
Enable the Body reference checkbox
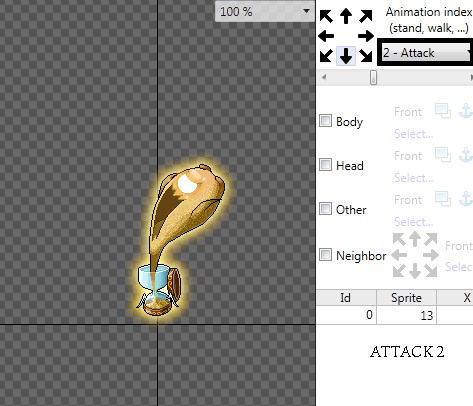pyautogui.click(x=325, y=121)
